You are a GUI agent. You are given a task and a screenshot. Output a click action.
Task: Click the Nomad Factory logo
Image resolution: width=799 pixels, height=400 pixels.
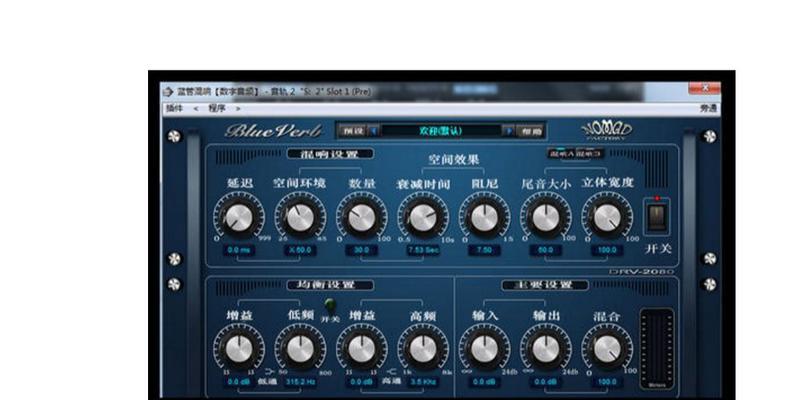click(x=606, y=130)
